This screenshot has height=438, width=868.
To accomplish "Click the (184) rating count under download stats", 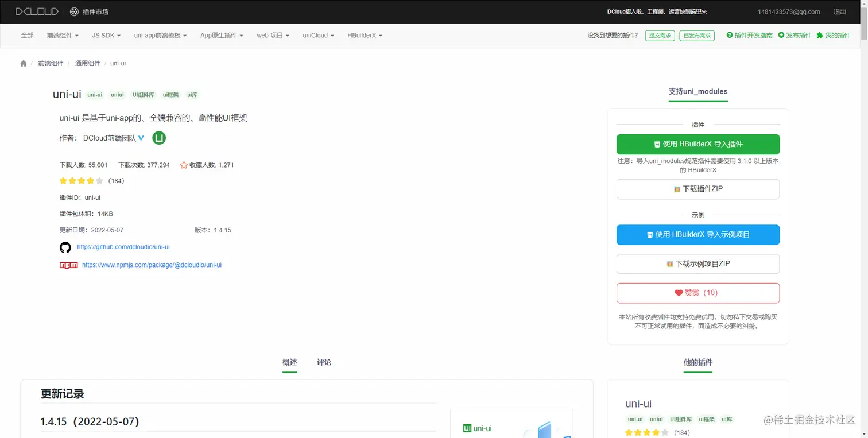I will 117,181.
